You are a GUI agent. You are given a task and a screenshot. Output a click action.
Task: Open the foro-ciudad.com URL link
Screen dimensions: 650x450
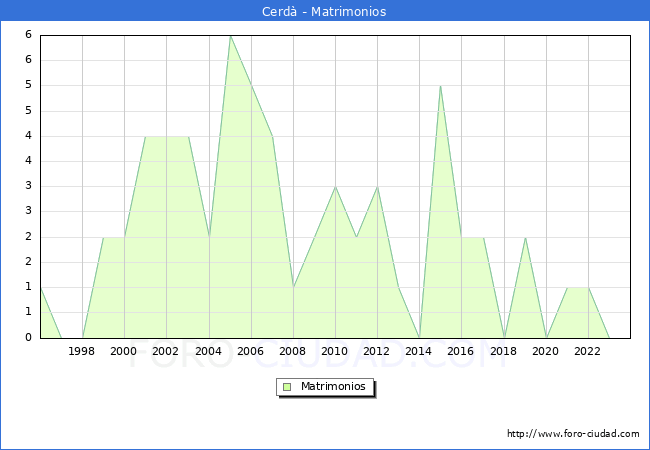pos(573,434)
